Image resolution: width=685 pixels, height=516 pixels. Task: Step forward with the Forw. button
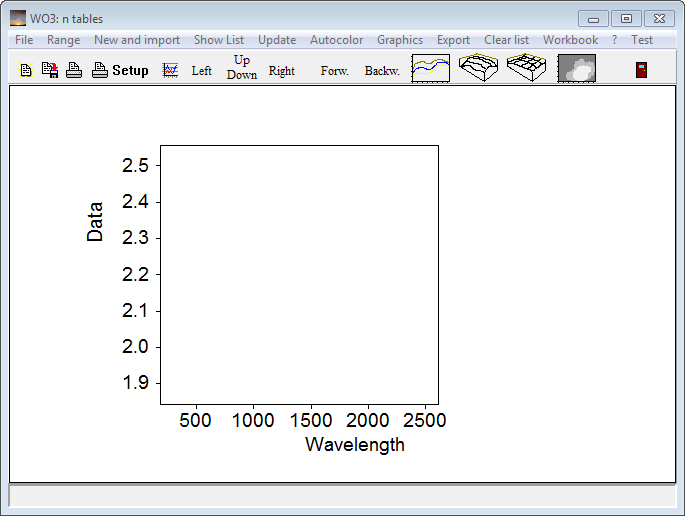[334, 71]
